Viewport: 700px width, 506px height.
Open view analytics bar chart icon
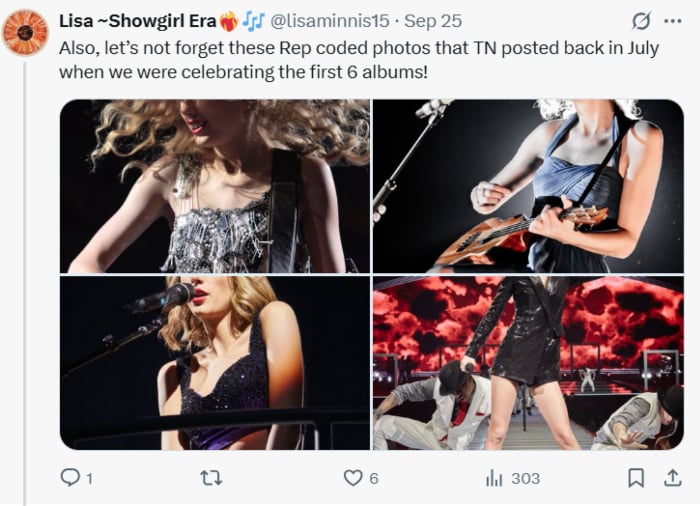494,479
